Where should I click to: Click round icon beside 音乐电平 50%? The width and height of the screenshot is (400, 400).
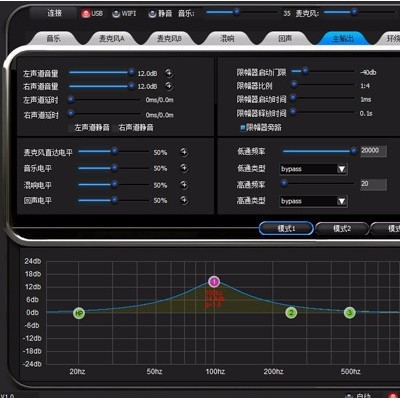[x=184, y=168]
